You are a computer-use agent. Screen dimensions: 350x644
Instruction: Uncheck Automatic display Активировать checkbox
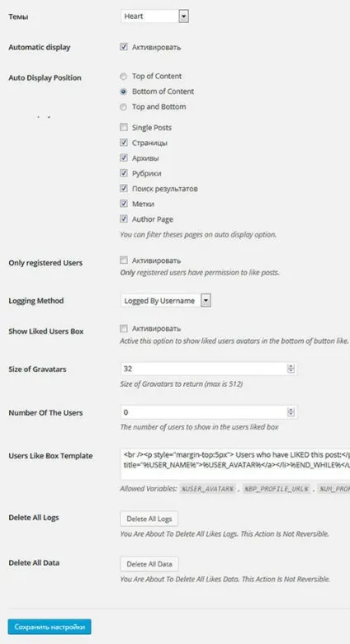(123, 47)
